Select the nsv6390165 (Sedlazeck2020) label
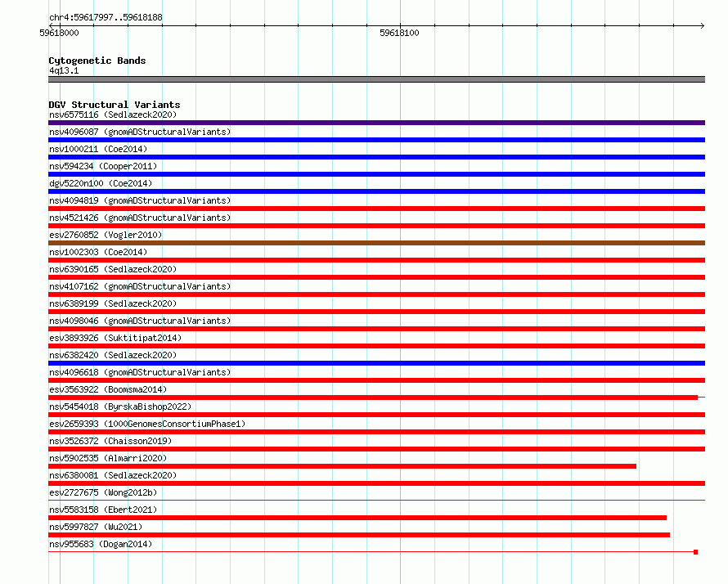 click(x=113, y=269)
